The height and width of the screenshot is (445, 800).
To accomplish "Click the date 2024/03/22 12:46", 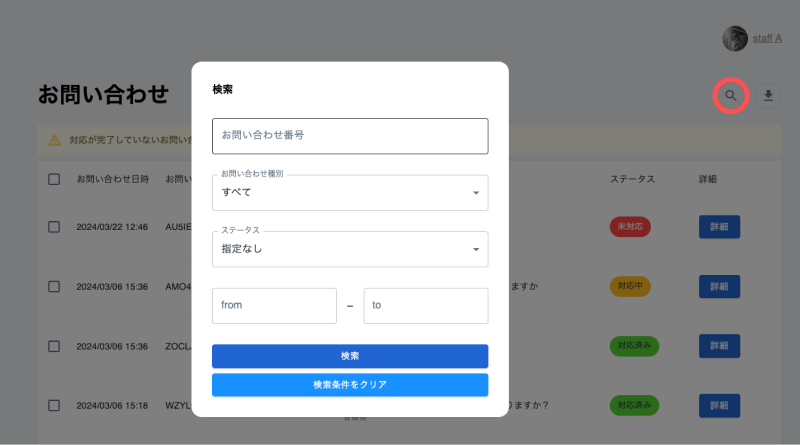I will pos(112,227).
